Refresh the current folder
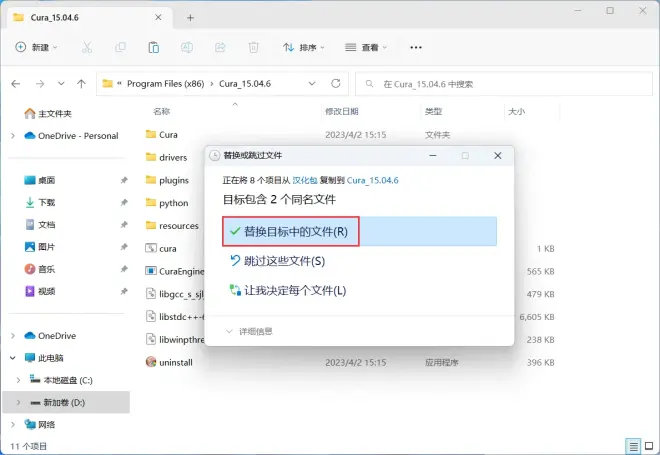 pos(335,83)
